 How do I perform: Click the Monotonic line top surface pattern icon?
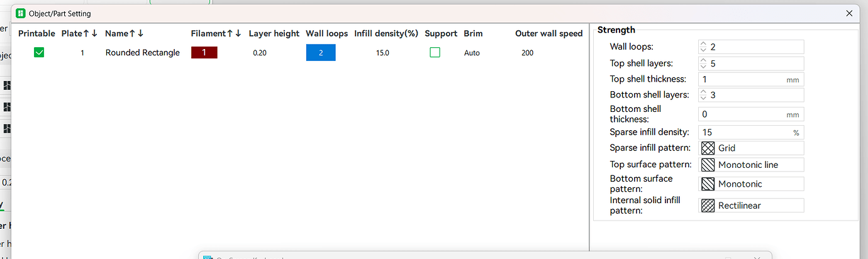pos(708,165)
